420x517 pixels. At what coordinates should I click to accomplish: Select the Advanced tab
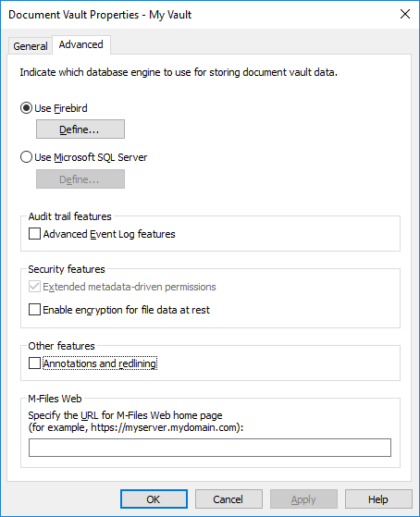(x=81, y=44)
